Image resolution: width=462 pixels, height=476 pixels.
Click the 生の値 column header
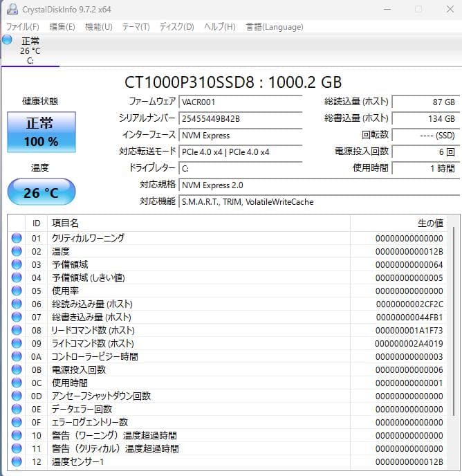[398, 223]
